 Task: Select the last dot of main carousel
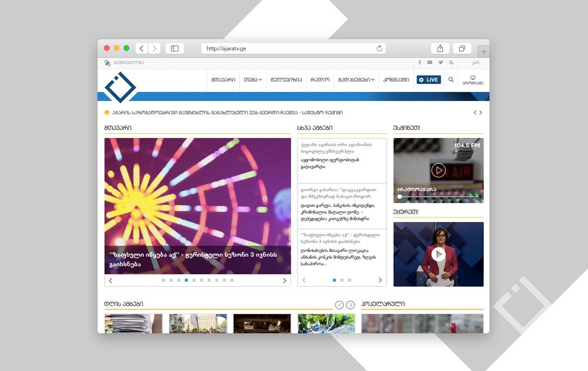pyautogui.click(x=232, y=280)
